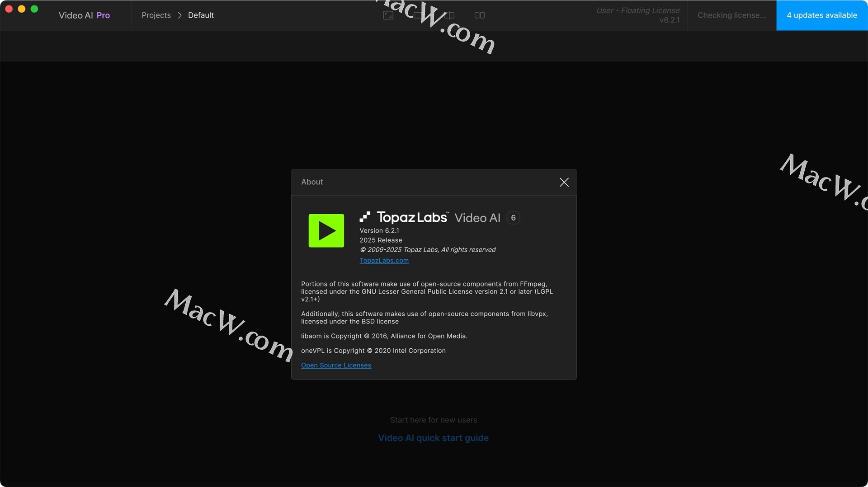The width and height of the screenshot is (868, 487).
Task: Click the Video AI Pro title
Action: coord(84,15)
